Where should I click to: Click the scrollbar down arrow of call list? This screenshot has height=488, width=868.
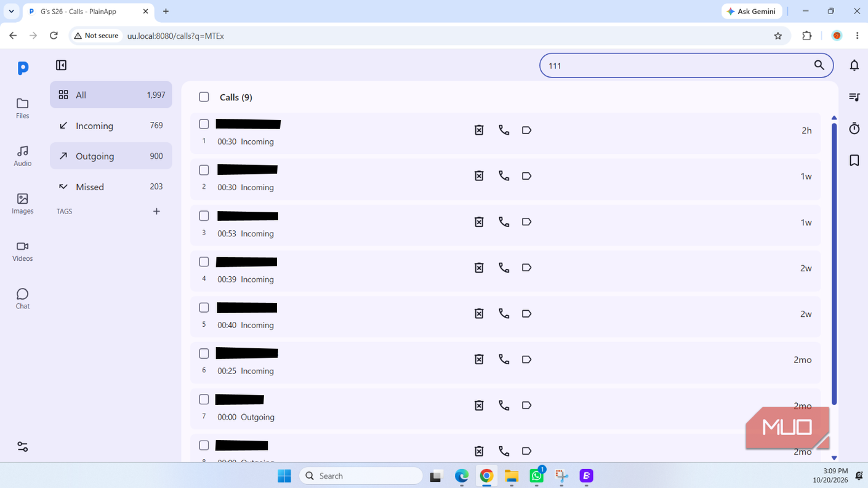[x=834, y=458]
